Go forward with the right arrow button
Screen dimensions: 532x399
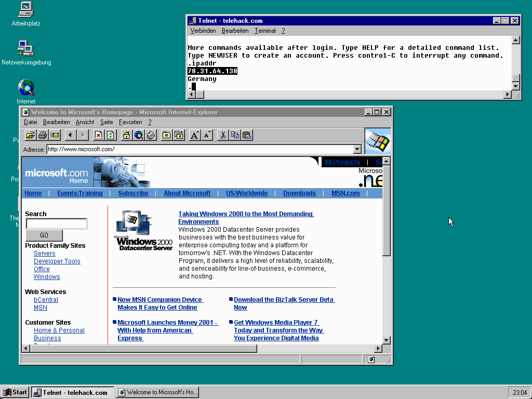(x=83, y=136)
